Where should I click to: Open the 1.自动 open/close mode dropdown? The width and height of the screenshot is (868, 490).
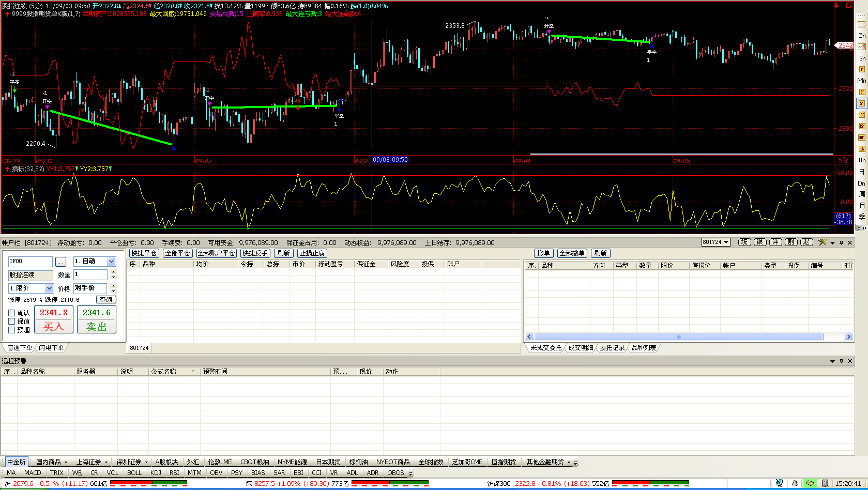pyautogui.click(x=111, y=262)
